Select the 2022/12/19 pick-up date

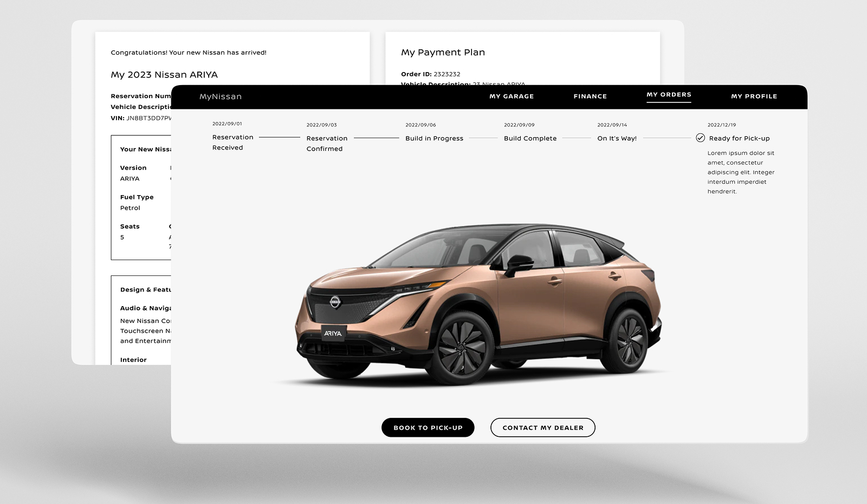coord(722,124)
